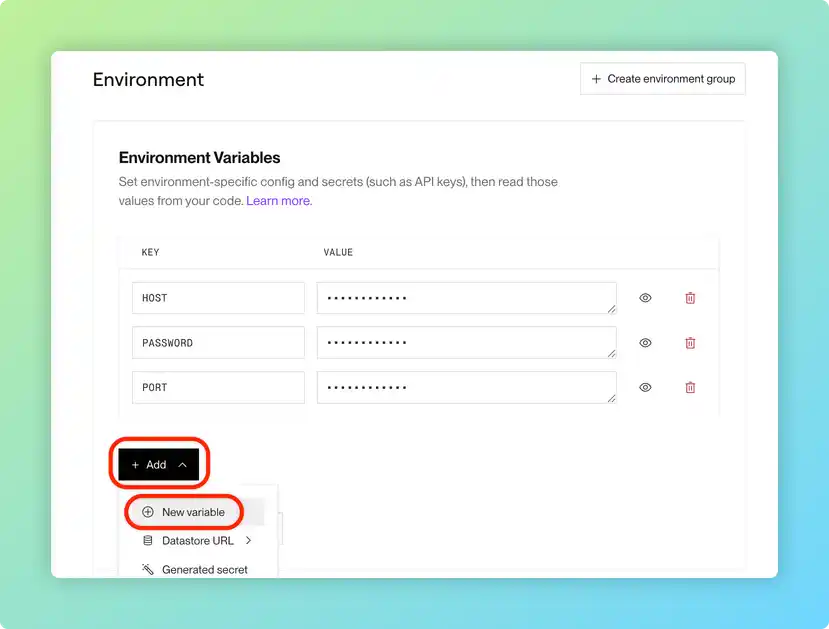Click the Generated secret wand icon
Screen dimensions: 829x629
[148, 569]
